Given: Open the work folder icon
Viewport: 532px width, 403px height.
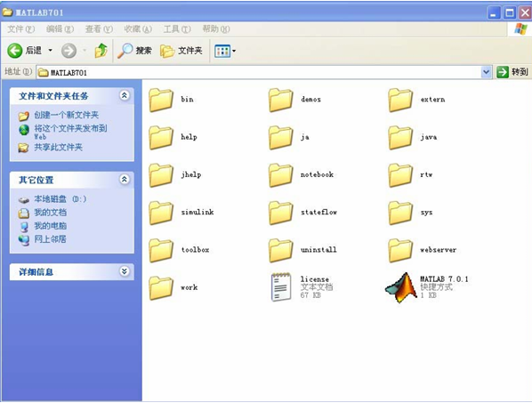Looking at the screenshot, I should coord(161,288).
